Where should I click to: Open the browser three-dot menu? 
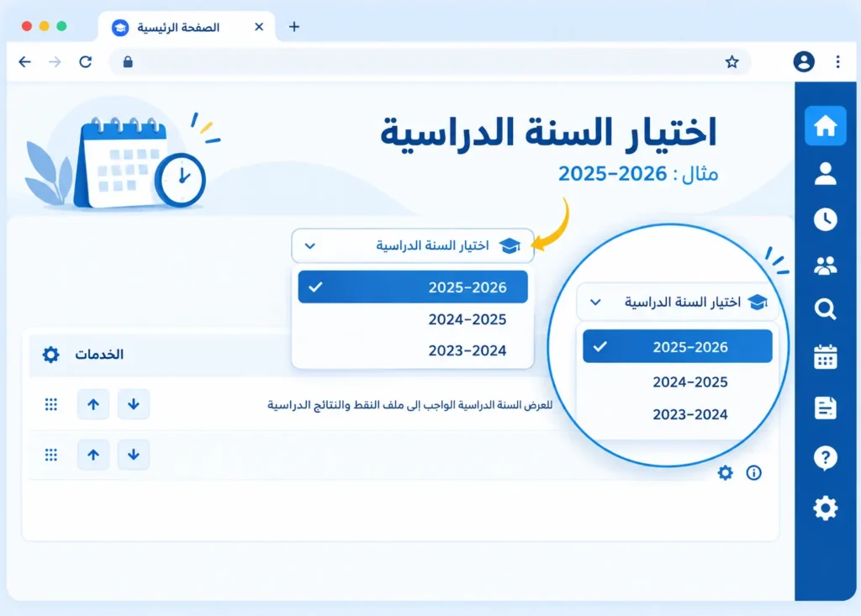point(838,61)
